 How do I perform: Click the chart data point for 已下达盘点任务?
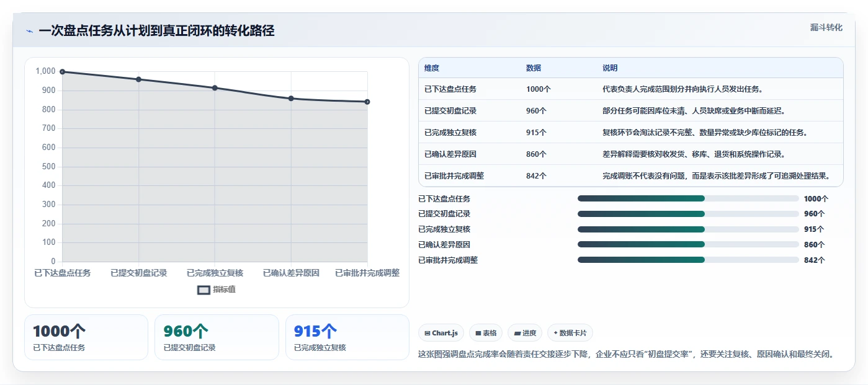click(62, 72)
